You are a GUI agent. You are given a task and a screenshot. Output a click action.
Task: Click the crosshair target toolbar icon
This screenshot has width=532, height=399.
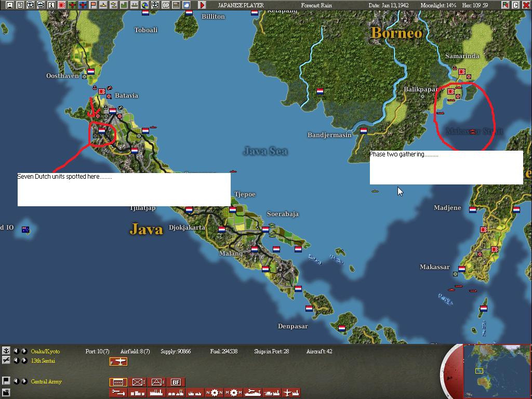coord(155,5)
